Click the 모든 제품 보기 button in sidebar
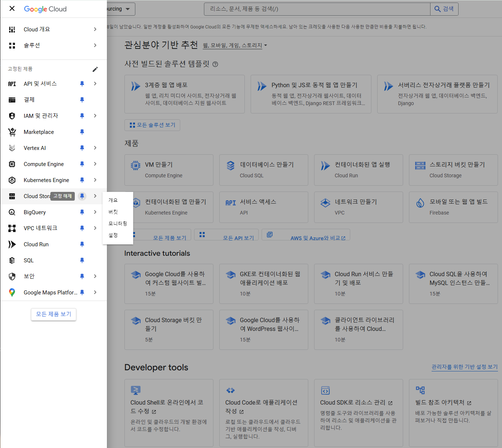This screenshot has width=502, height=448. tap(54, 314)
